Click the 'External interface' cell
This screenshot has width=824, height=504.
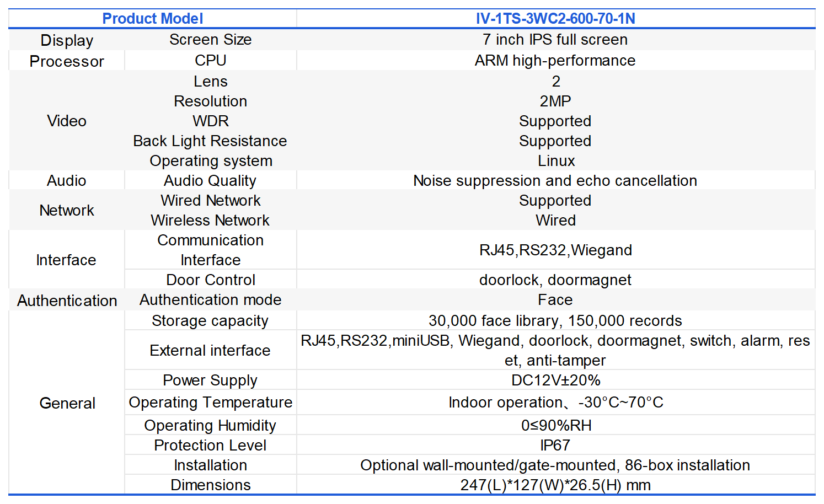[210, 351]
